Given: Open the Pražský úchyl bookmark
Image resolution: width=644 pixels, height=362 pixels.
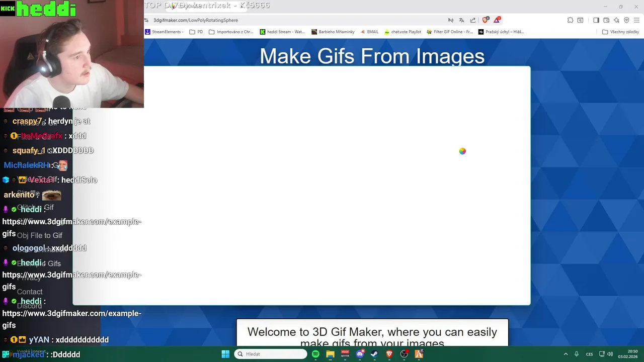Looking at the screenshot, I should pos(501,32).
